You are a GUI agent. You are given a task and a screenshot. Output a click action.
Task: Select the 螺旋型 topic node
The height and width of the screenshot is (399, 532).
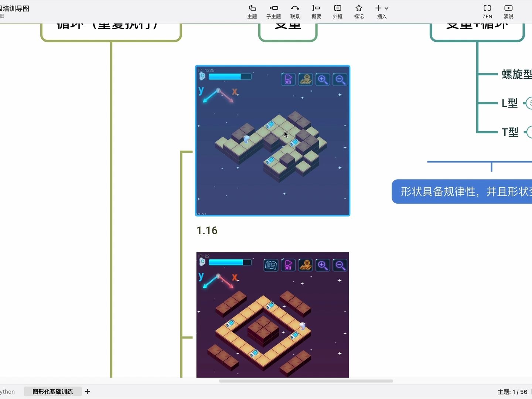pyautogui.click(x=516, y=74)
